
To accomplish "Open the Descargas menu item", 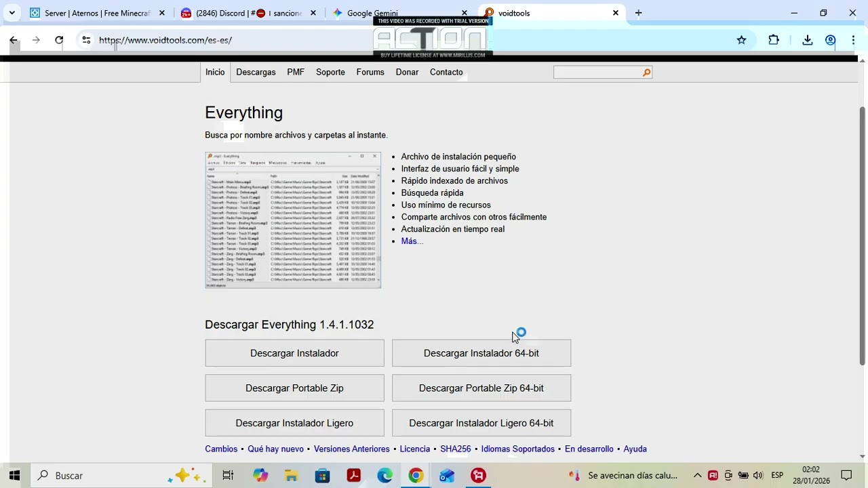I will tap(256, 72).
